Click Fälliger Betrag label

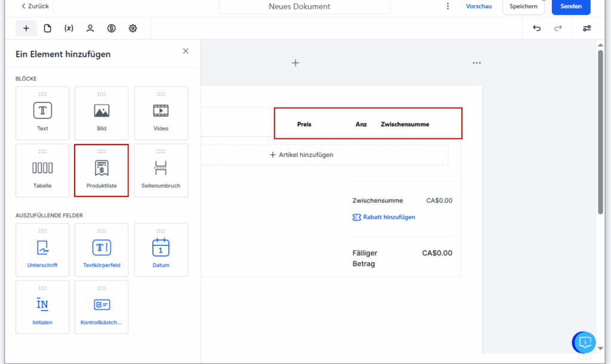(x=365, y=258)
